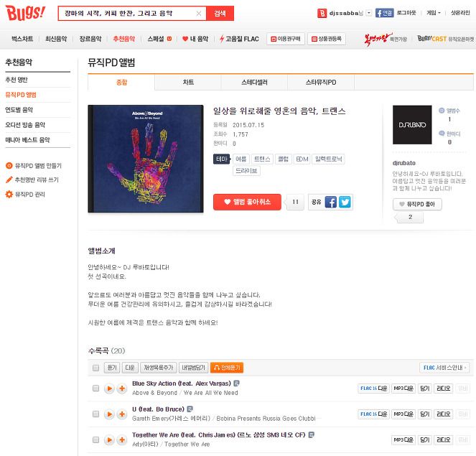The height and width of the screenshot is (456, 476).
Task: Add Blue Sky Action to playlist with plus icon
Action: (x=122, y=388)
